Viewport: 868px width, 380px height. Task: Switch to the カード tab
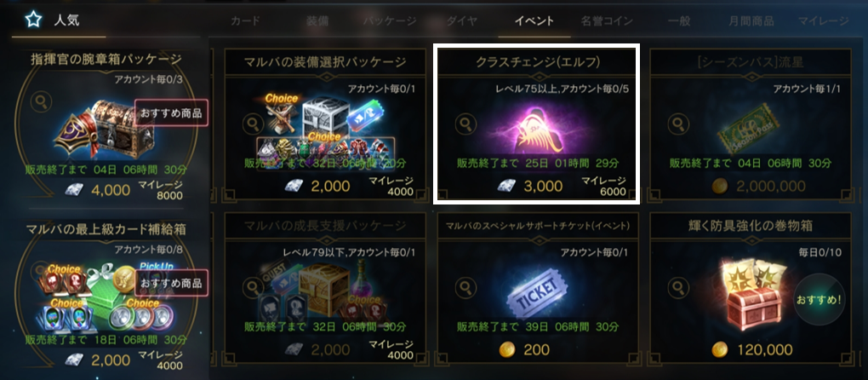[245, 21]
